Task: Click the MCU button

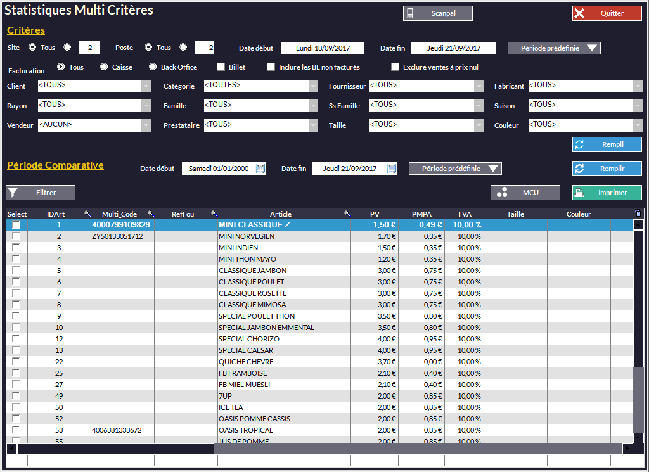Action: point(525,191)
